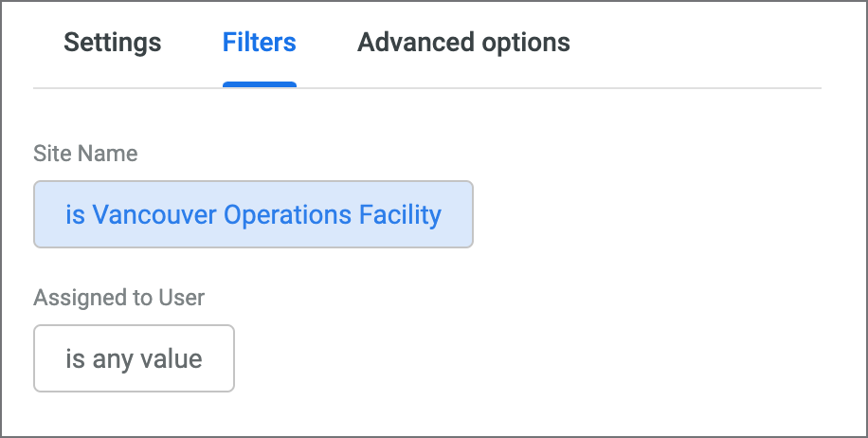868x438 pixels.
Task: Edit the Vancouver Operations Facility filter
Action: [x=253, y=214]
